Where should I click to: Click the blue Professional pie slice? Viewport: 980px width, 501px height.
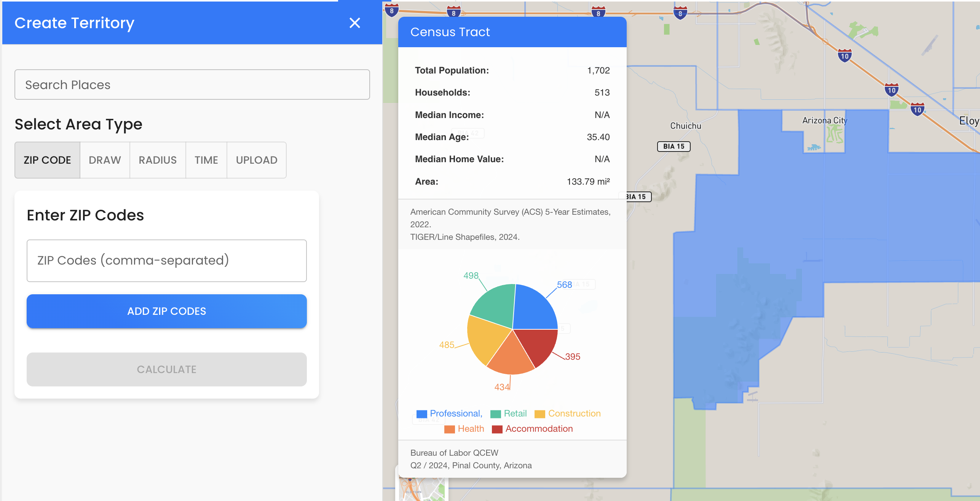tap(535, 310)
